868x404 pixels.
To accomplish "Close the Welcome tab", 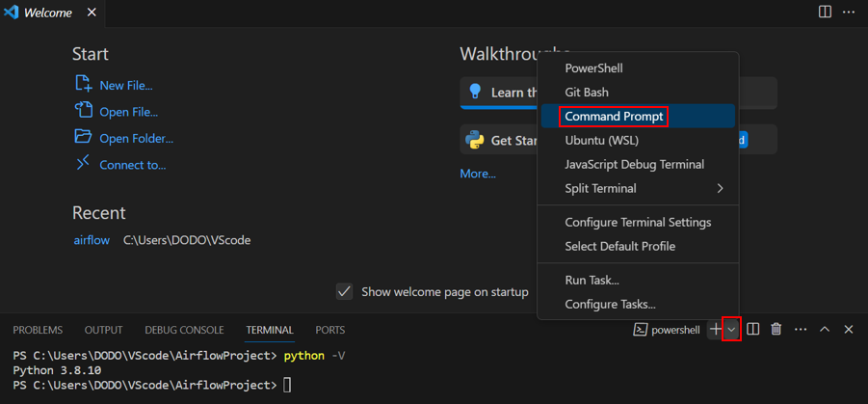I will coord(92,13).
